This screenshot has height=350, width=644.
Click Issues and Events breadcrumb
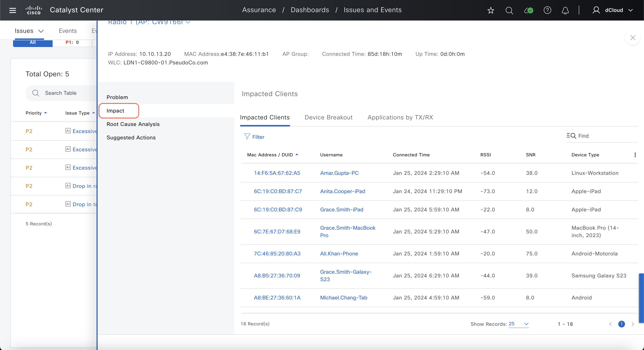(372, 10)
